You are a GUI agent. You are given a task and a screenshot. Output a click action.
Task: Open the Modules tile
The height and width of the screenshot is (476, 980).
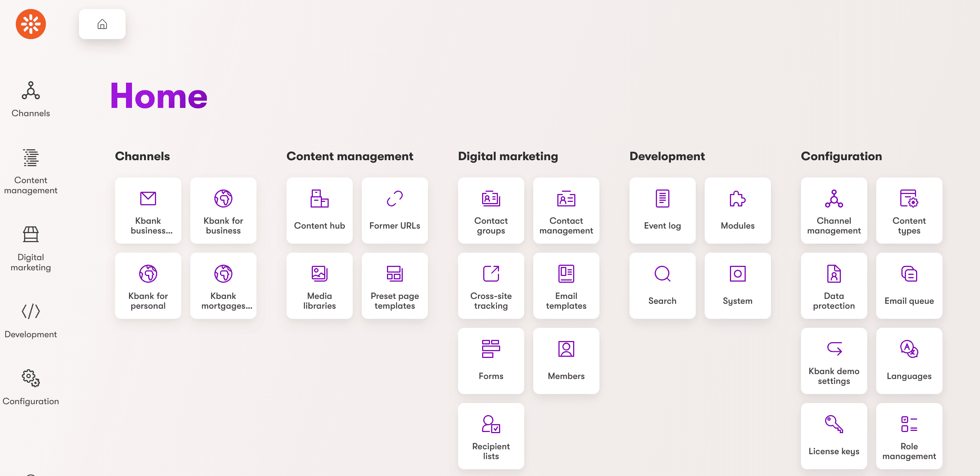point(737,211)
